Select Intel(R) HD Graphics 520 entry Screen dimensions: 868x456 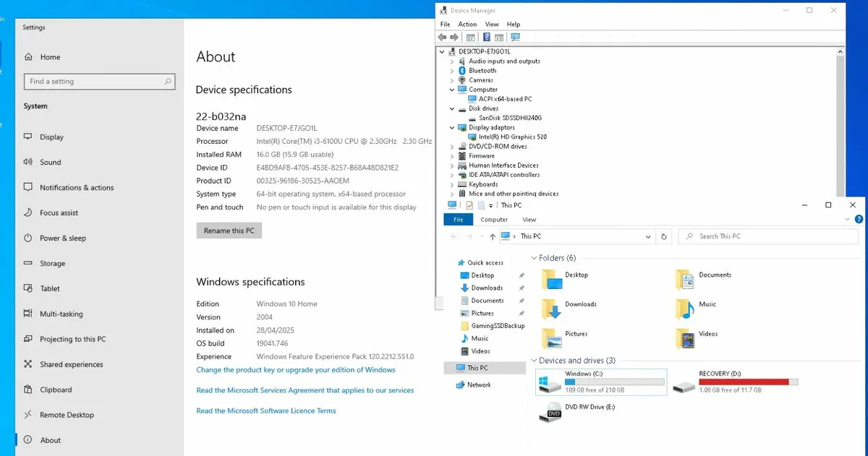tap(512, 137)
